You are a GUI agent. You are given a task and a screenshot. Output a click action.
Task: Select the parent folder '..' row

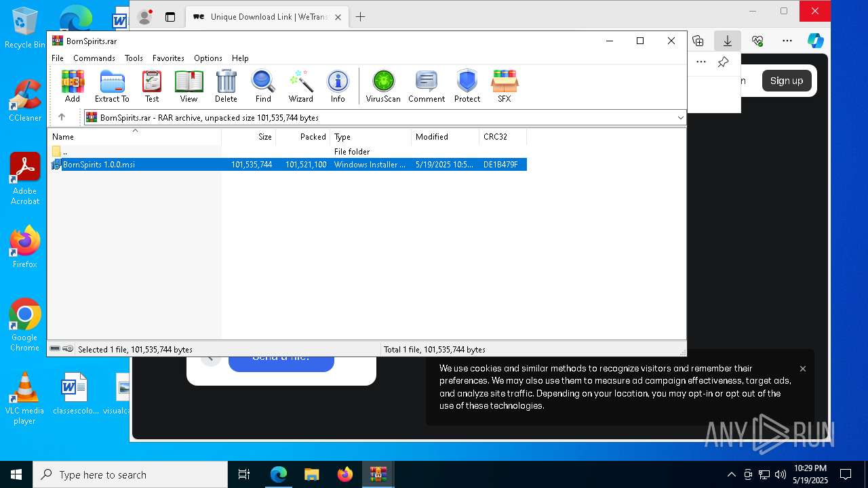[x=288, y=152]
